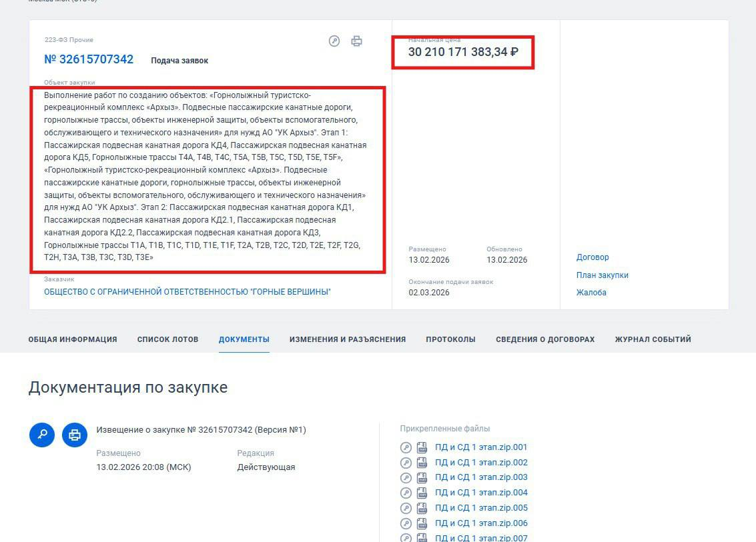
Task: Click file icon for ПД и СД 1 этап.zip.006
Action: pos(422,523)
